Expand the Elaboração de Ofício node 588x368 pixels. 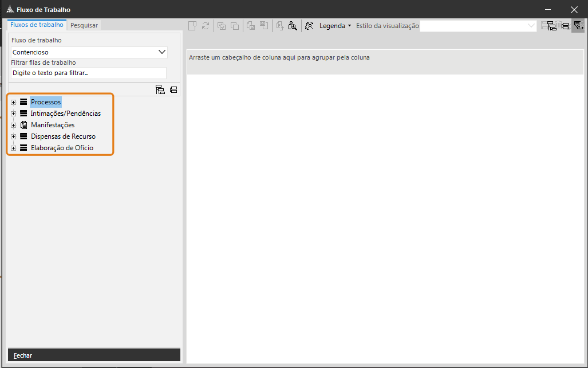coord(13,148)
